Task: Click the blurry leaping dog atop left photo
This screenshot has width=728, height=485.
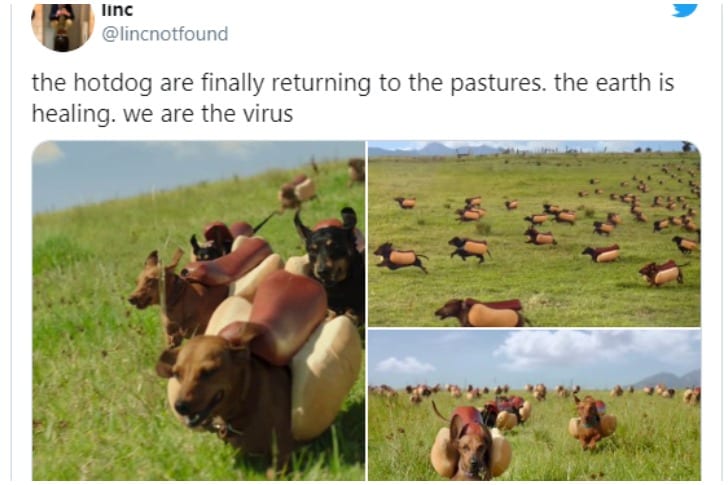Action: point(297,191)
